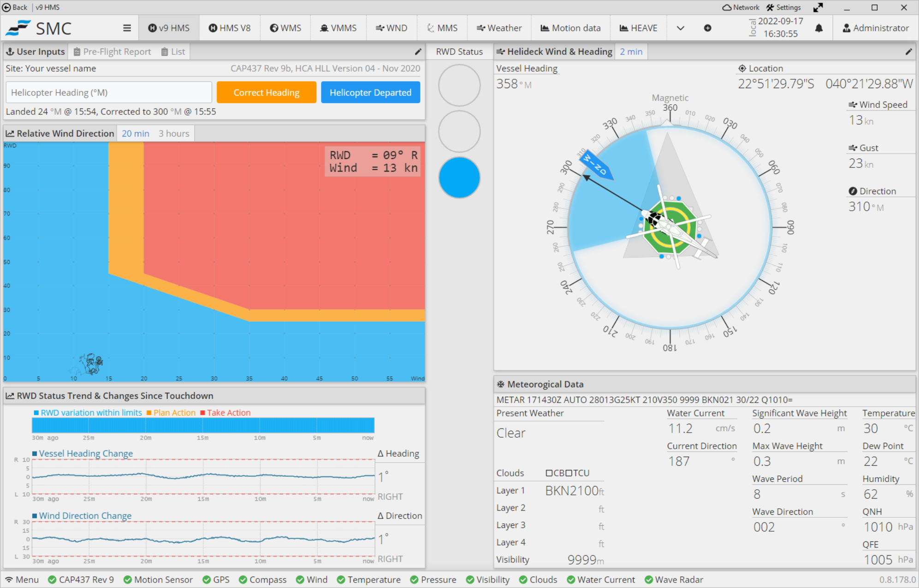The image size is (919, 588).
Task: Open the Weather tab
Action: point(499,28)
